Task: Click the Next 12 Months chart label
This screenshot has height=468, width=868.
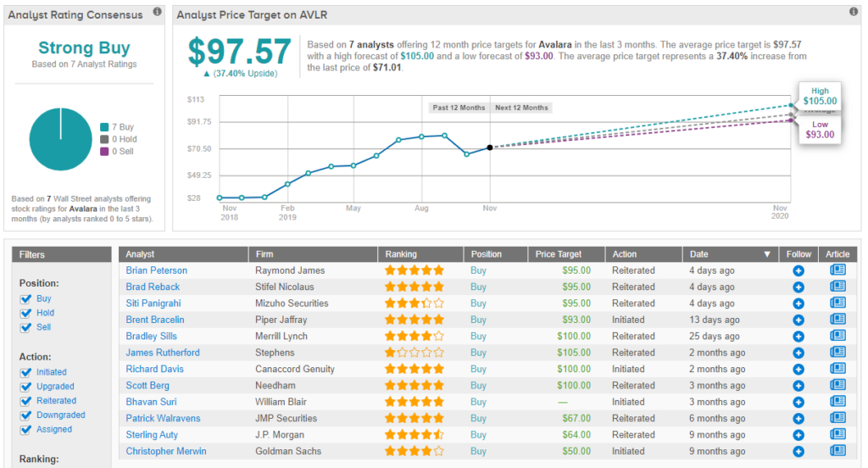Action: pyautogui.click(x=521, y=108)
